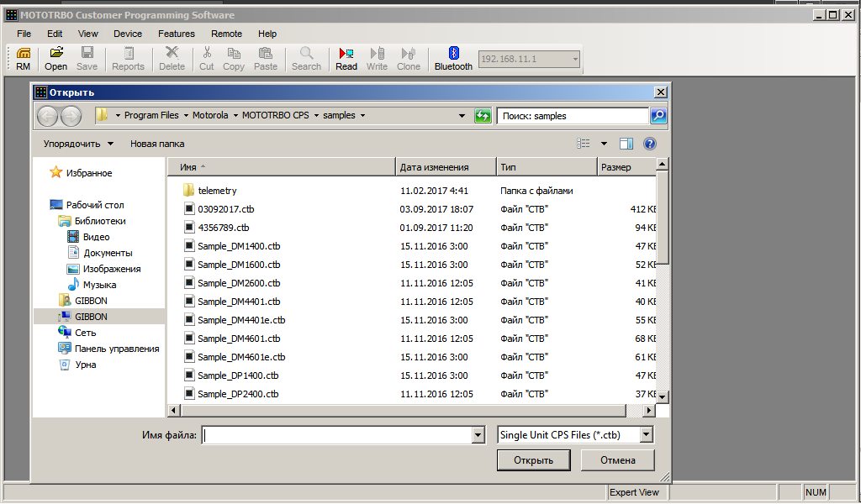Image resolution: width=861 pixels, height=504 pixels.
Task: Sort by the Имя column header
Action: [x=281, y=167]
